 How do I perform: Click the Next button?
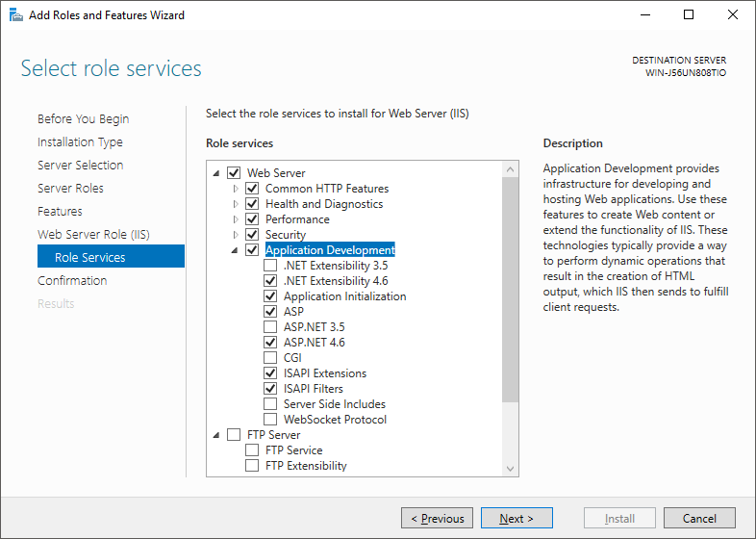[517, 519]
